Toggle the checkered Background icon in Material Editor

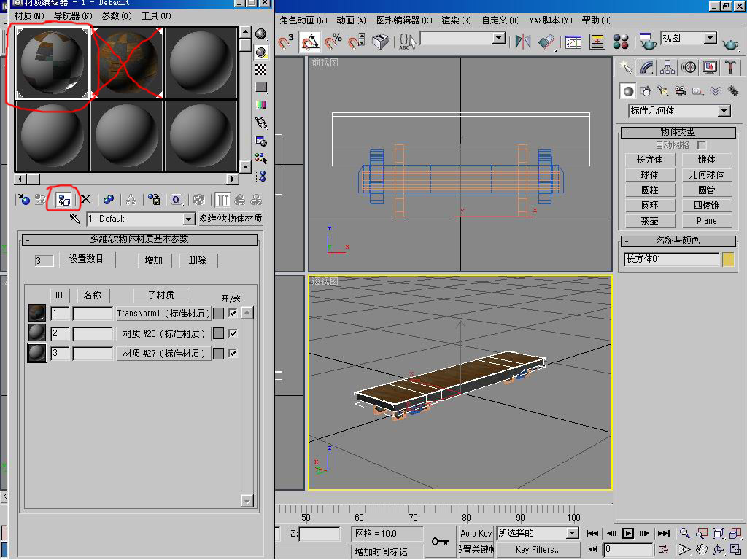pyautogui.click(x=261, y=70)
